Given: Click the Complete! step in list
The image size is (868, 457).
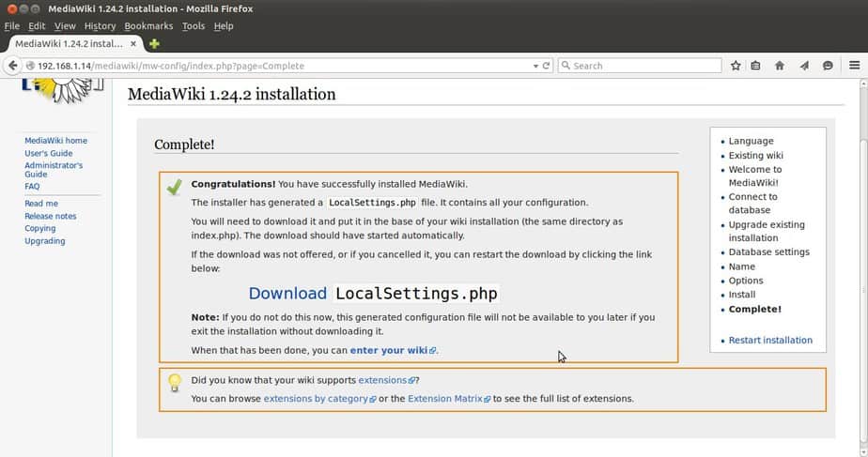Looking at the screenshot, I should coord(754,310).
